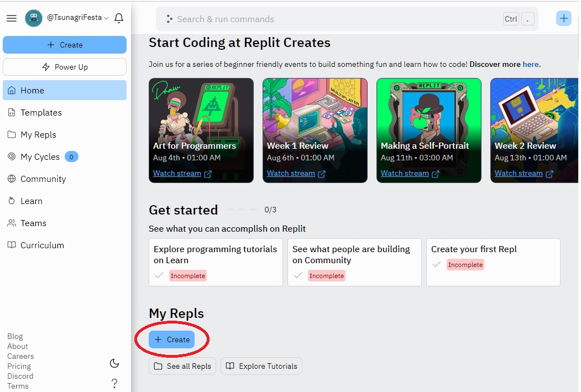This screenshot has width=581, height=392.
Task: Open the Week 2 Review event card
Action: (535, 130)
